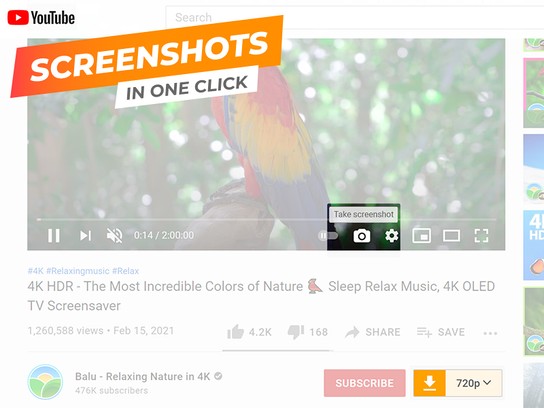Subscribe to Balu channel
The height and width of the screenshot is (408, 544).
[x=365, y=383]
